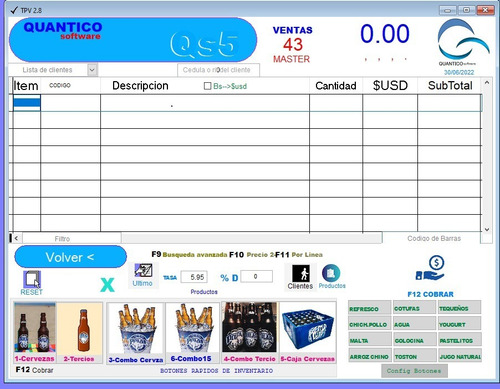Click the Volver < button
The height and width of the screenshot is (389, 500).
tap(70, 257)
